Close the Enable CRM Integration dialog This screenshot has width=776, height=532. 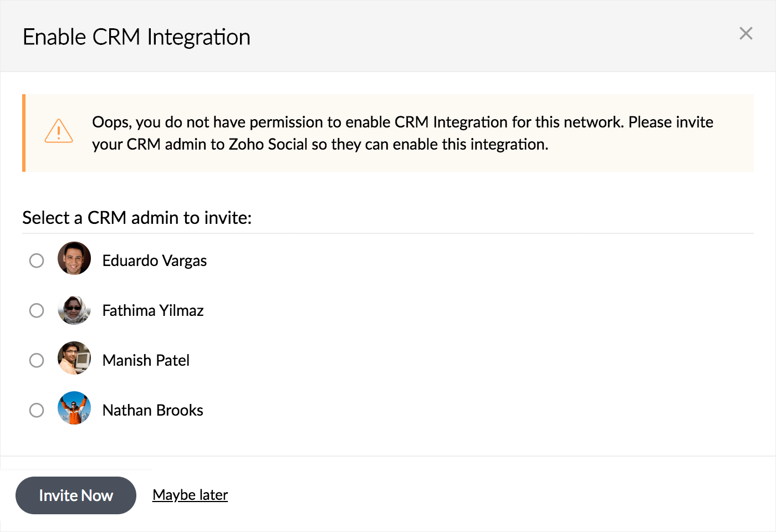[x=746, y=34]
